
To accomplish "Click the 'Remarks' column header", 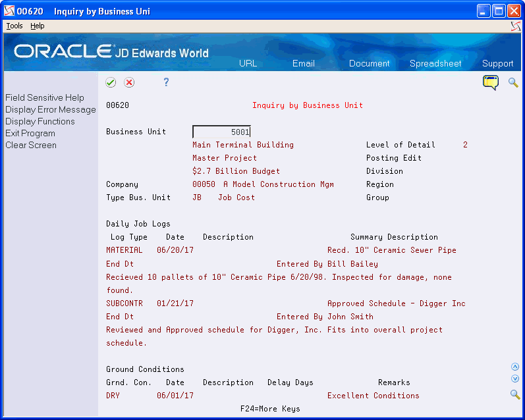I will (x=394, y=382).
